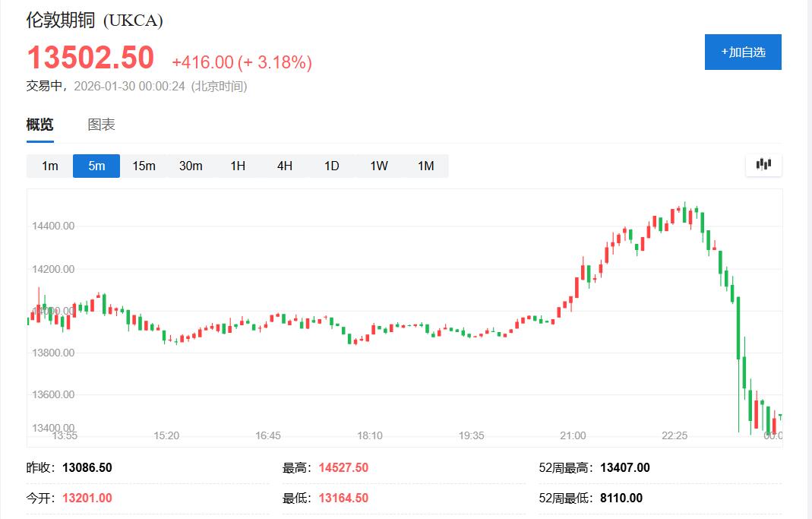Set chart interval to 1H
812x519 pixels.
coord(238,166)
